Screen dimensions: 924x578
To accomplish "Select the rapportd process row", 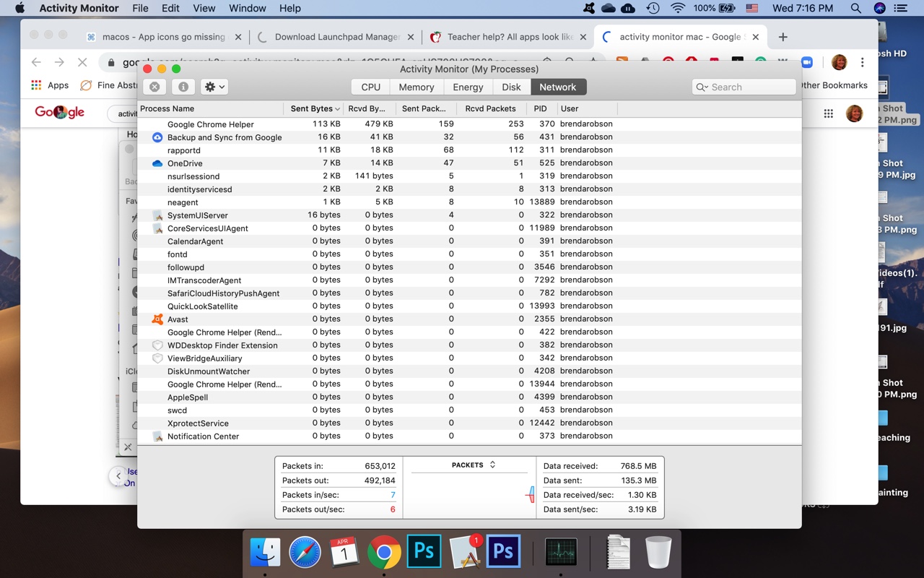I will point(469,150).
